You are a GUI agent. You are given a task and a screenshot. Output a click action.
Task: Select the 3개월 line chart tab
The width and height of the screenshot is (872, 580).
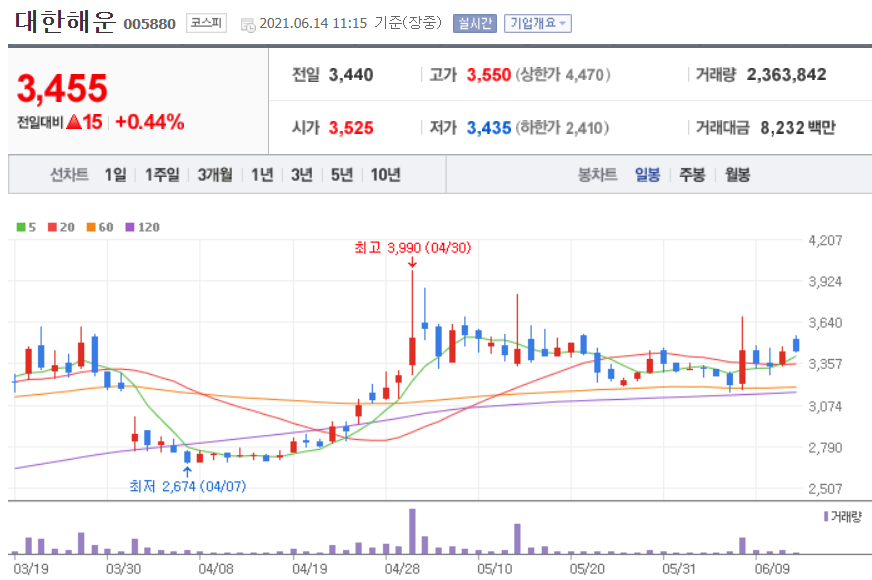[x=215, y=175]
